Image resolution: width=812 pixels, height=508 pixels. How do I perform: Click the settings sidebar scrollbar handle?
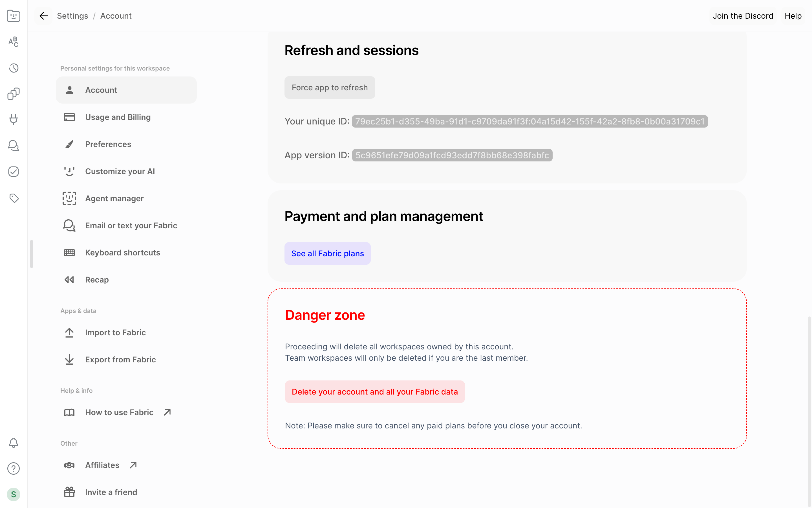tap(32, 254)
